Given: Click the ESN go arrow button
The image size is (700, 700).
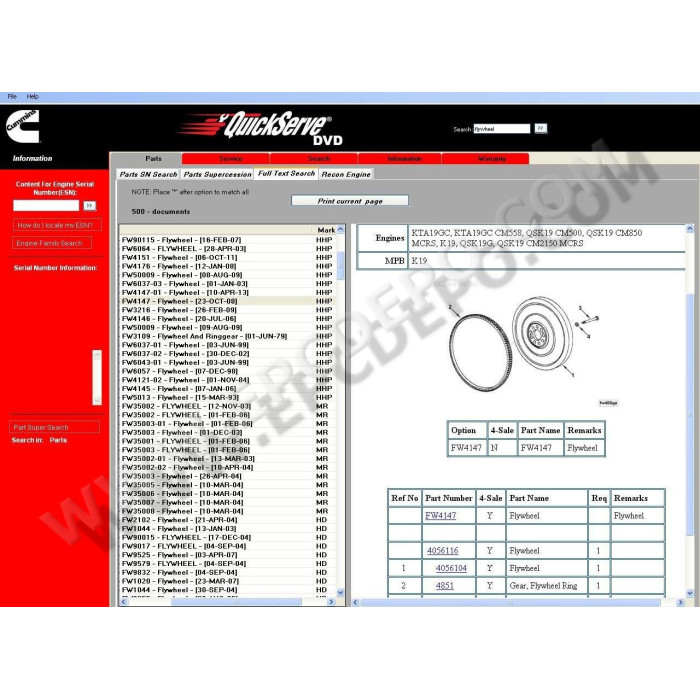Looking at the screenshot, I should 90,206.
